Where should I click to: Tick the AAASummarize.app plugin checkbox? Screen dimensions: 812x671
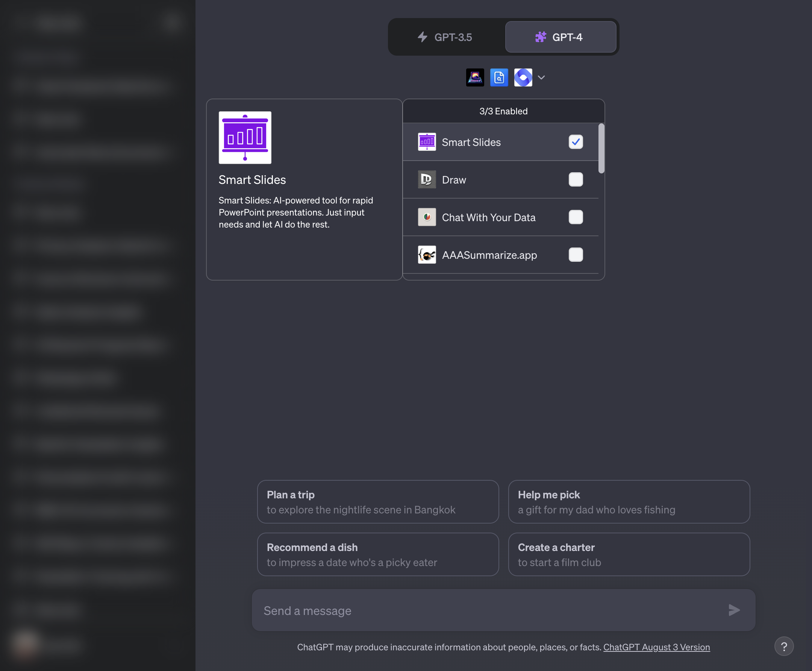pos(576,255)
